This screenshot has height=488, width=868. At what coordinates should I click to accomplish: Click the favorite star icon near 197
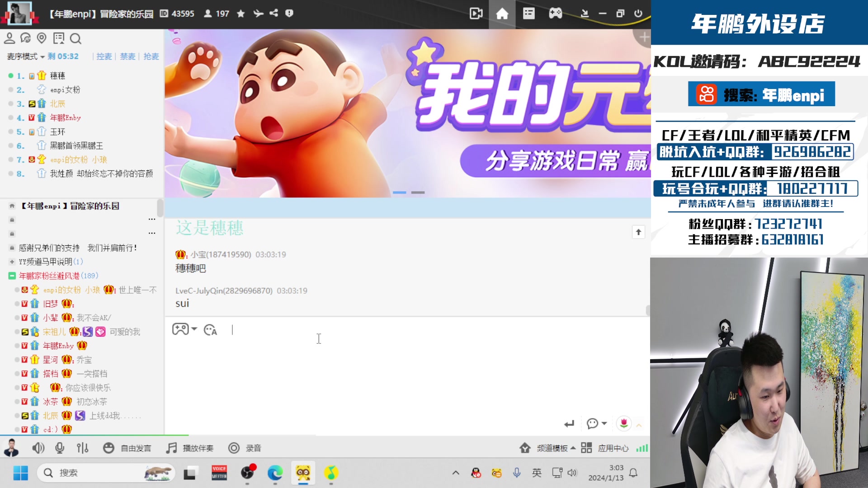click(x=241, y=14)
